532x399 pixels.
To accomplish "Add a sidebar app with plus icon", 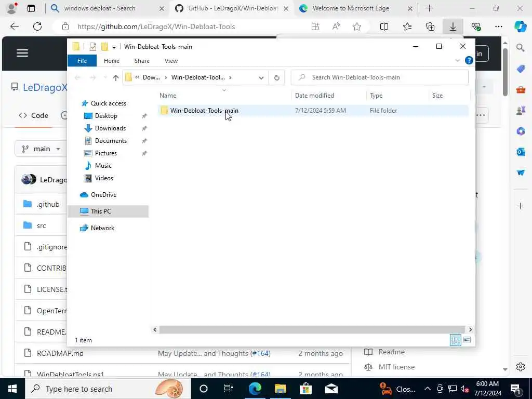I will pyautogui.click(x=521, y=206).
